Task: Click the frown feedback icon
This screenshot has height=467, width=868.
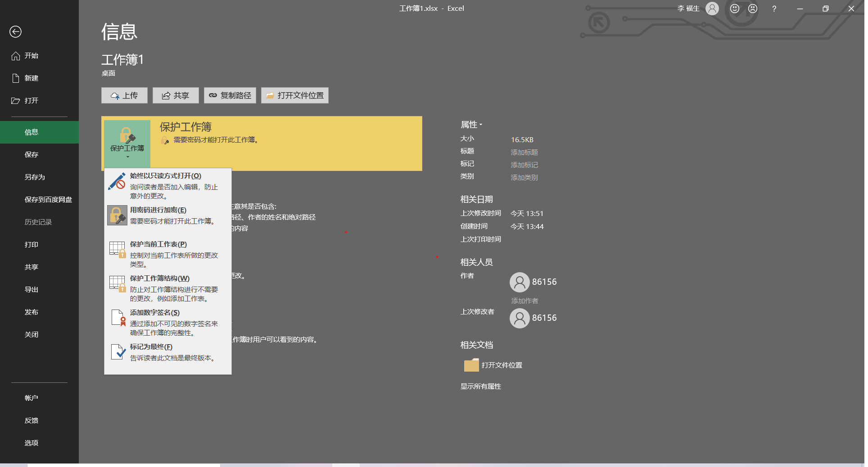Action: 753,9
